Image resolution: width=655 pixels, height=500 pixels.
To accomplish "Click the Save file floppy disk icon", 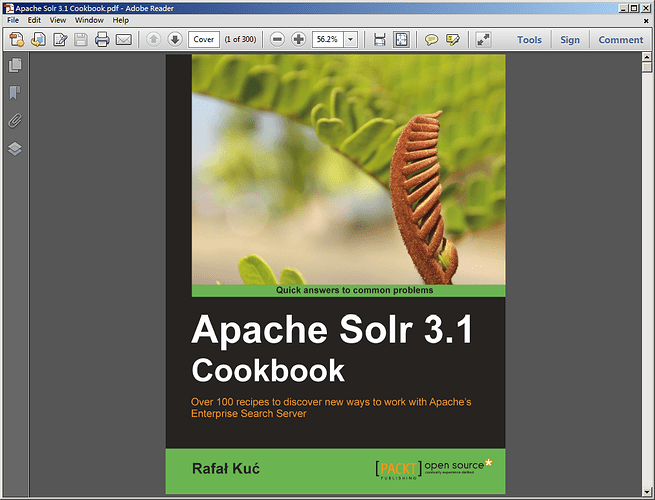I will coord(81,40).
